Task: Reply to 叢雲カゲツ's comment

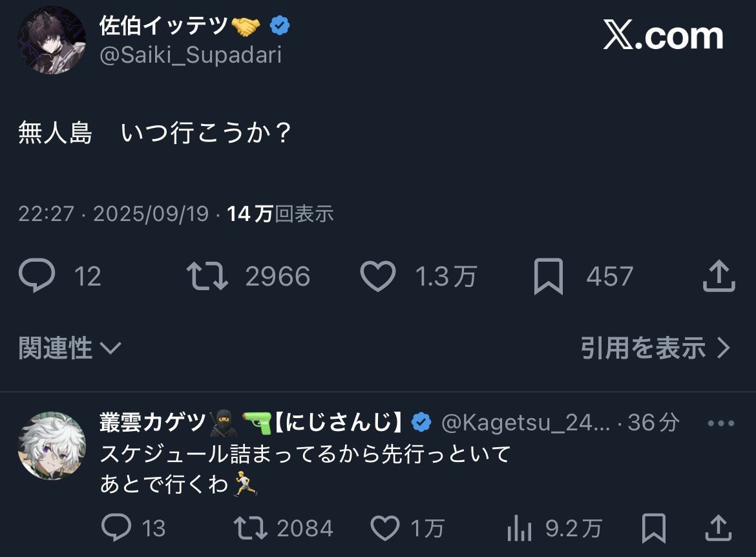Action: tap(117, 528)
